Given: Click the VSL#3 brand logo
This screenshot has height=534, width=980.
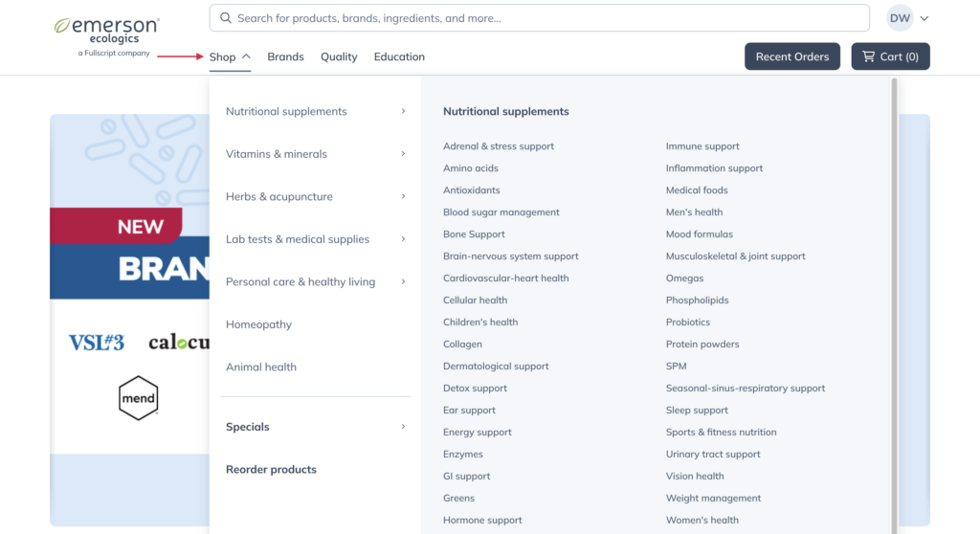Looking at the screenshot, I should coord(97,342).
